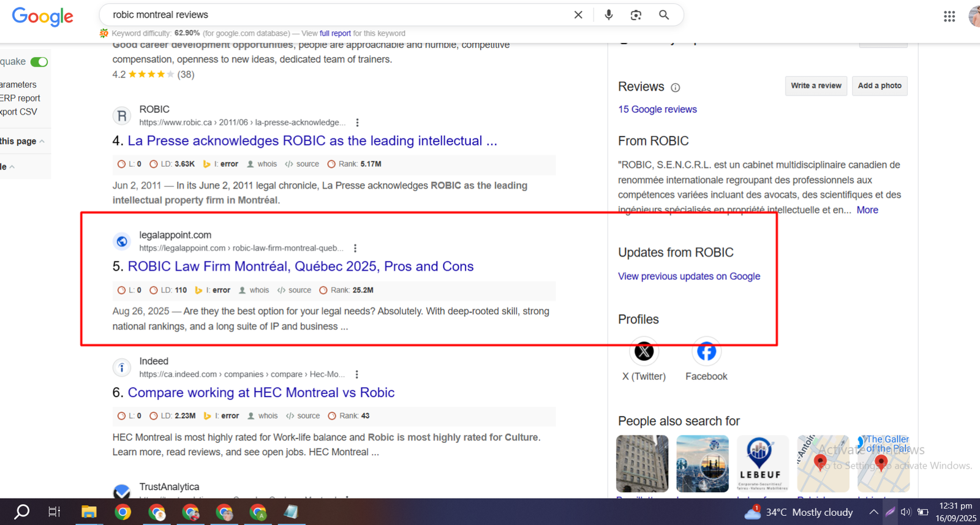Image resolution: width=980 pixels, height=525 pixels.
Task: Open three-dot menu for Indeed result
Action: [357, 374]
